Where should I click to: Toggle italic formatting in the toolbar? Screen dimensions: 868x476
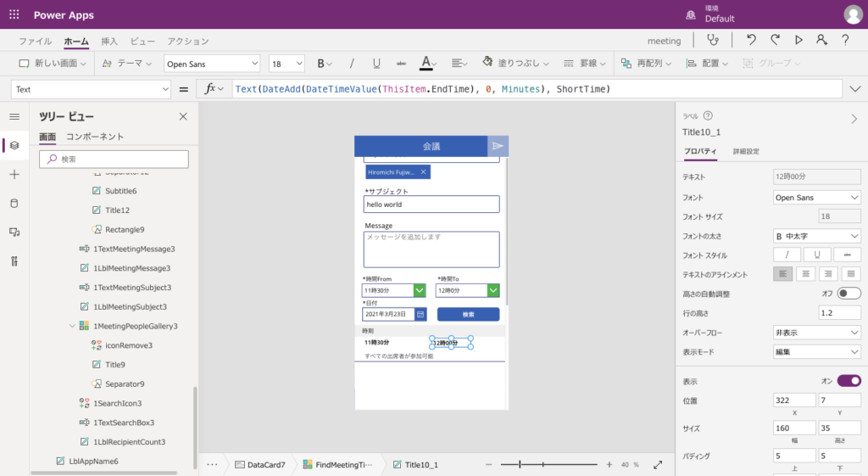[x=352, y=64]
